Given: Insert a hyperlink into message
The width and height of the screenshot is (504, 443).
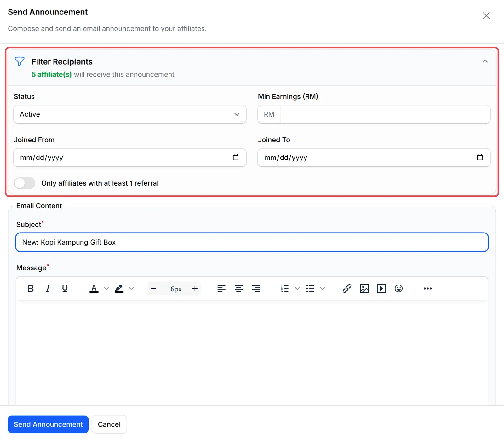Looking at the screenshot, I should (347, 288).
